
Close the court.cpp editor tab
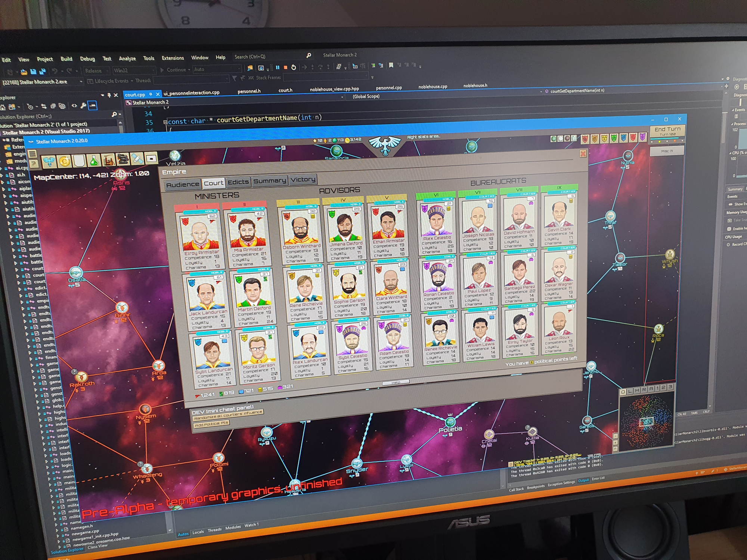(158, 94)
